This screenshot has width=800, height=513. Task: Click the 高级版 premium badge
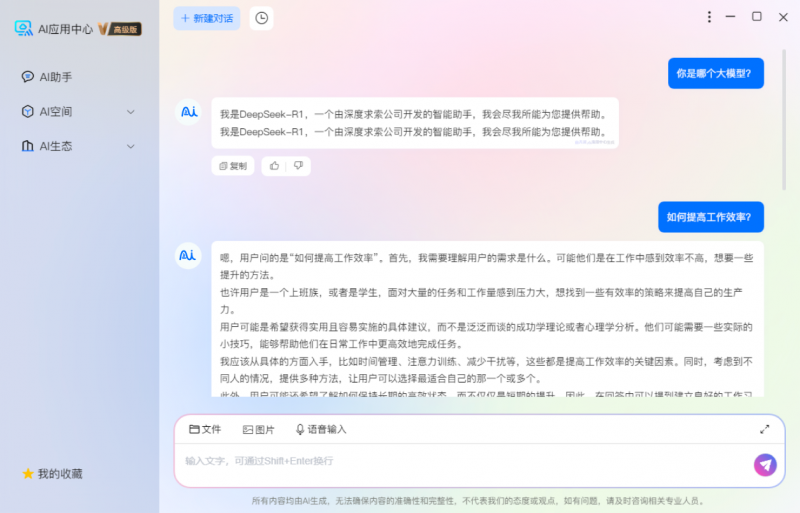[x=120, y=29]
